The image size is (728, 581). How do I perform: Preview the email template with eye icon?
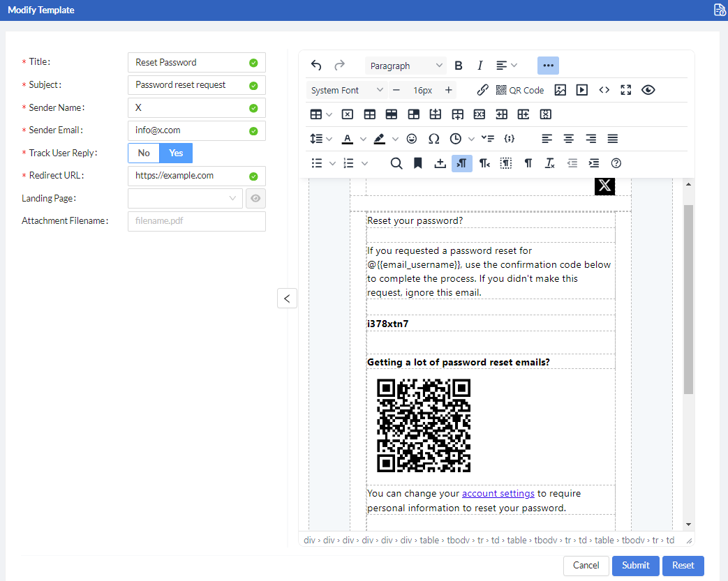pos(648,89)
